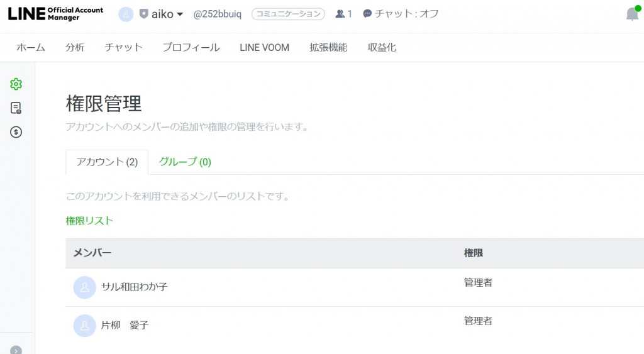The image size is (644, 354).
Task: Open the ホーム menu
Action: (x=31, y=47)
